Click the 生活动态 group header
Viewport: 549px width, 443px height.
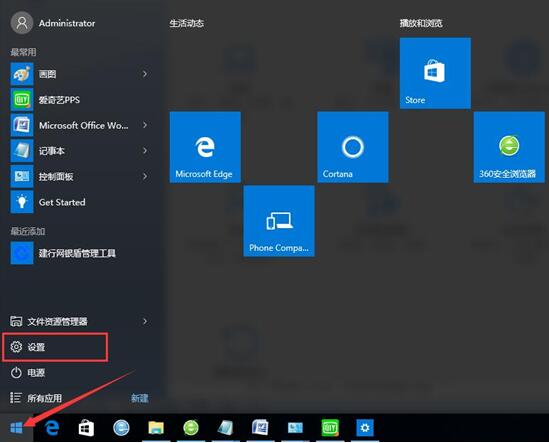pos(187,23)
